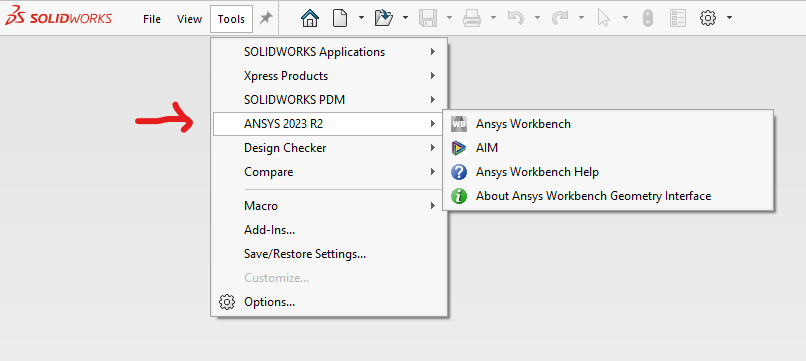Click the File Properties list icon
The height and width of the screenshot is (361, 806).
678,19
